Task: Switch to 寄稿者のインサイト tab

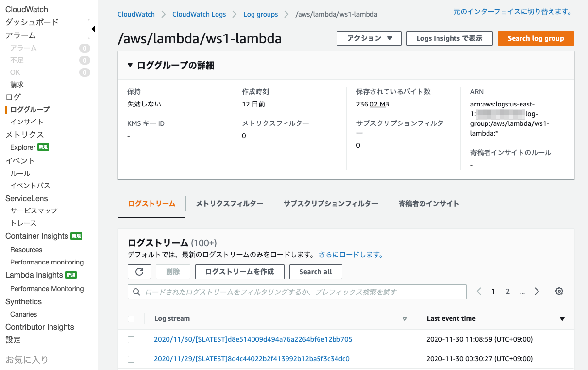Action: pos(429,204)
